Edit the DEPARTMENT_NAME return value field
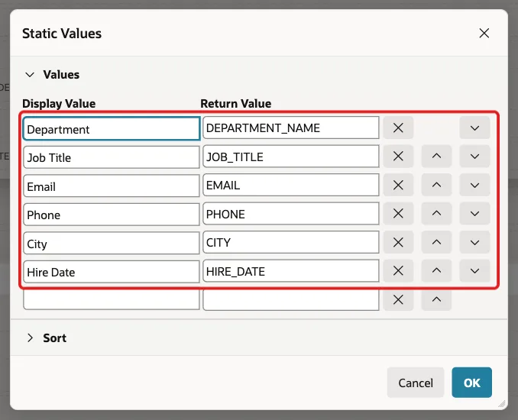Screen dimensions: 518x420 click(x=291, y=128)
